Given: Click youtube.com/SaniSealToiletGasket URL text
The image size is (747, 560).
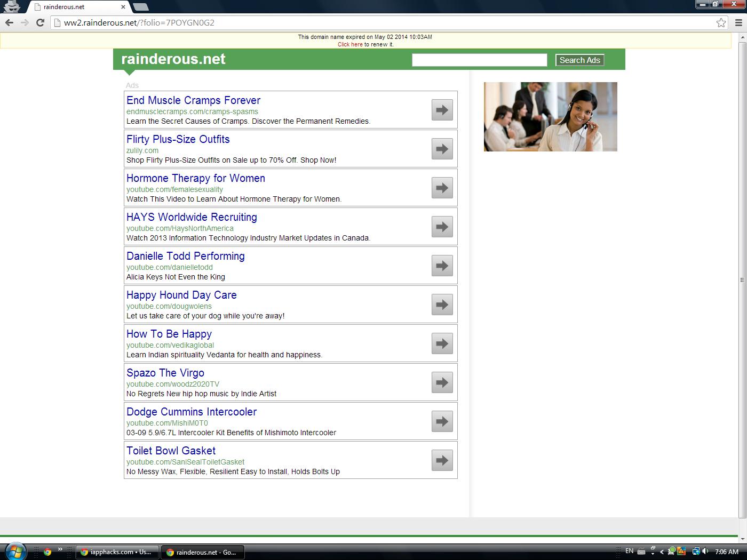Looking at the screenshot, I should 185,462.
